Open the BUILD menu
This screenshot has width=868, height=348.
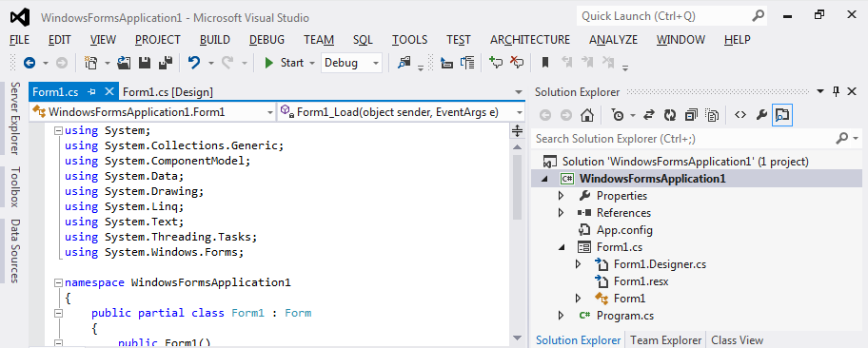pos(215,40)
